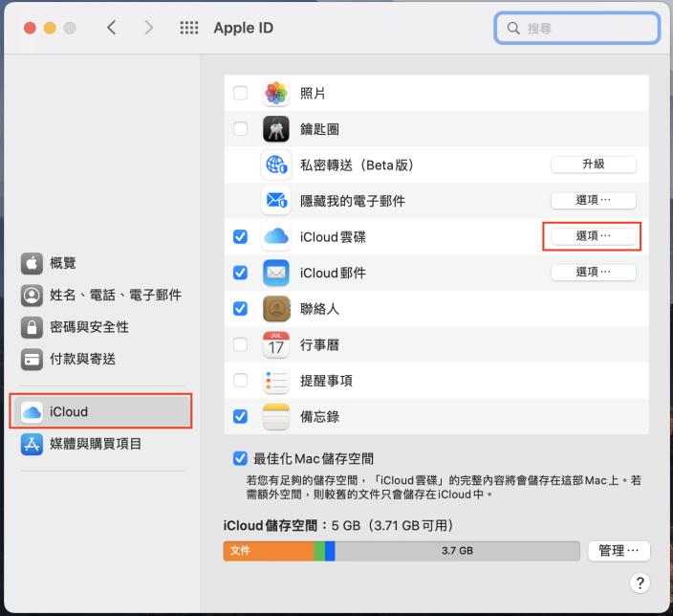
Task: Click the Calendar (行事曆) icon
Action: point(276,344)
